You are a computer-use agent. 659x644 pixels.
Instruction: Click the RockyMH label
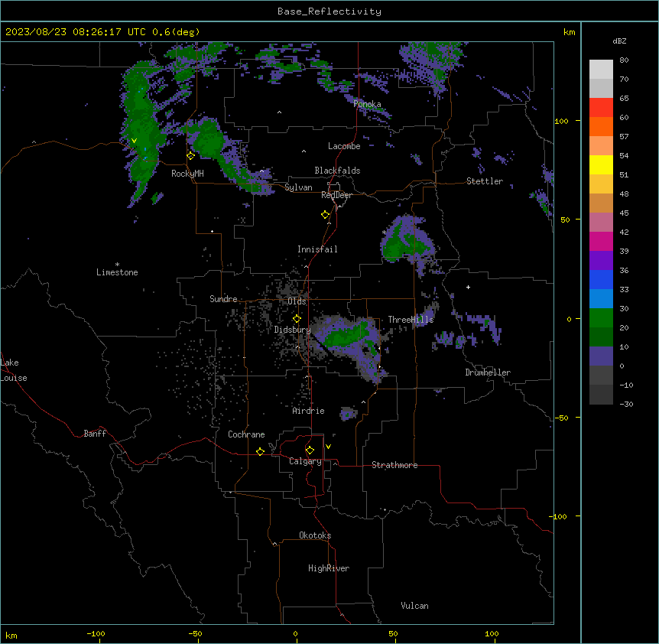click(x=187, y=174)
